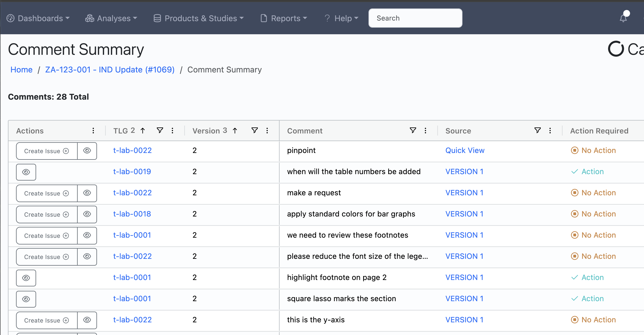
Task: Open the TLG column filter
Action: tap(160, 130)
